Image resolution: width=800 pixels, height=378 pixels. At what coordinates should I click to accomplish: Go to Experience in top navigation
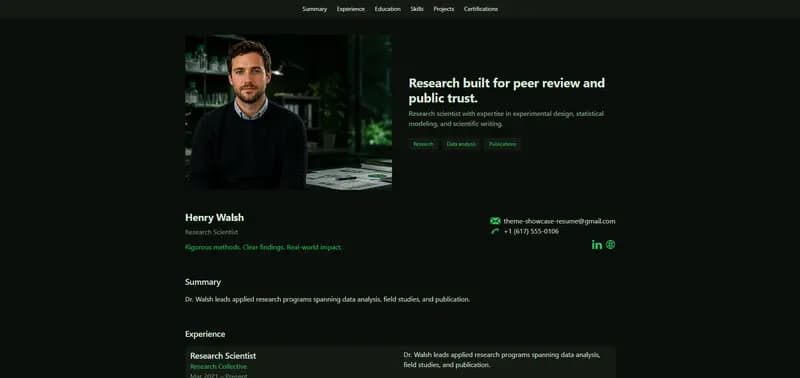point(351,9)
